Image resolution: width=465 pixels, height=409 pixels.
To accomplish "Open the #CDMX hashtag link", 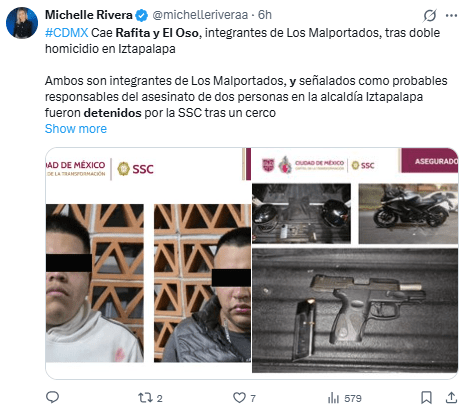I will [66, 33].
